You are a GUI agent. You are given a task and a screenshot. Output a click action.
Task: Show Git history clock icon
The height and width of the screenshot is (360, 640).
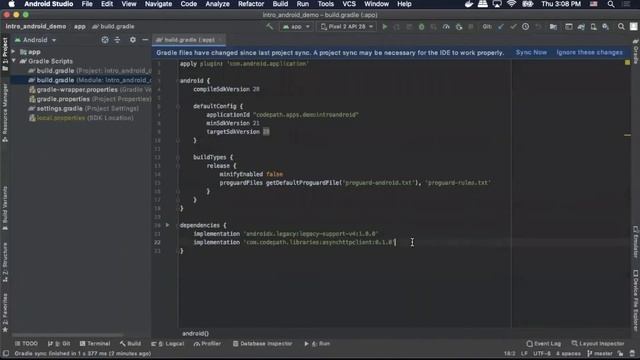(525, 27)
